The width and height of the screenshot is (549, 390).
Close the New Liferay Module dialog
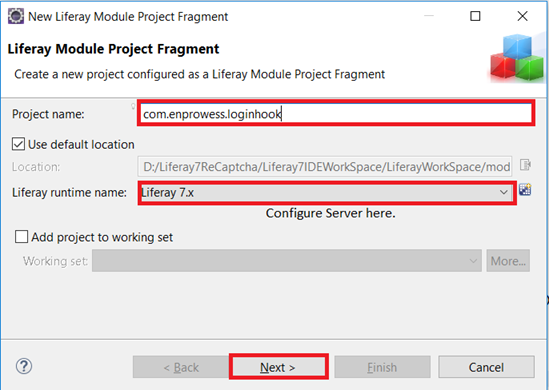(x=522, y=16)
